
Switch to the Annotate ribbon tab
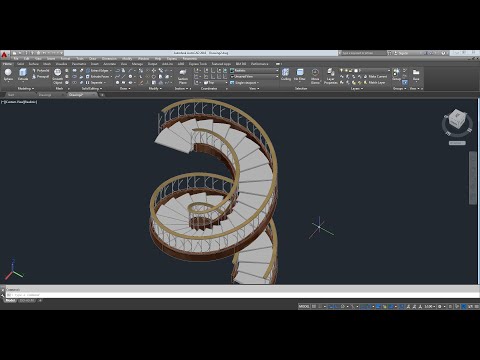[109, 64]
